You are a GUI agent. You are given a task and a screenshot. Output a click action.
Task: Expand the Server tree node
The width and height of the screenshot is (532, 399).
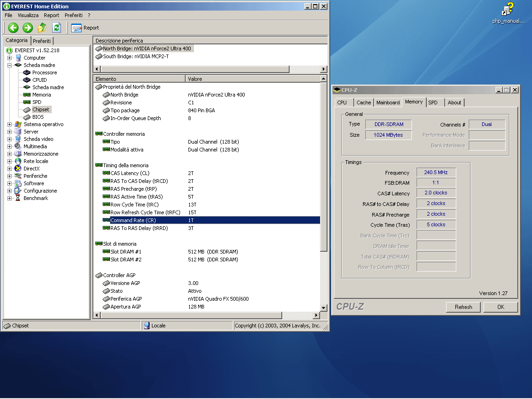pyautogui.click(x=10, y=132)
